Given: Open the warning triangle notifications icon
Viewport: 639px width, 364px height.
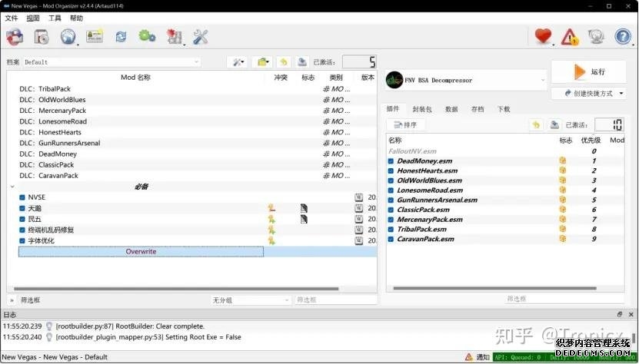Looking at the screenshot, I should point(570,36).
